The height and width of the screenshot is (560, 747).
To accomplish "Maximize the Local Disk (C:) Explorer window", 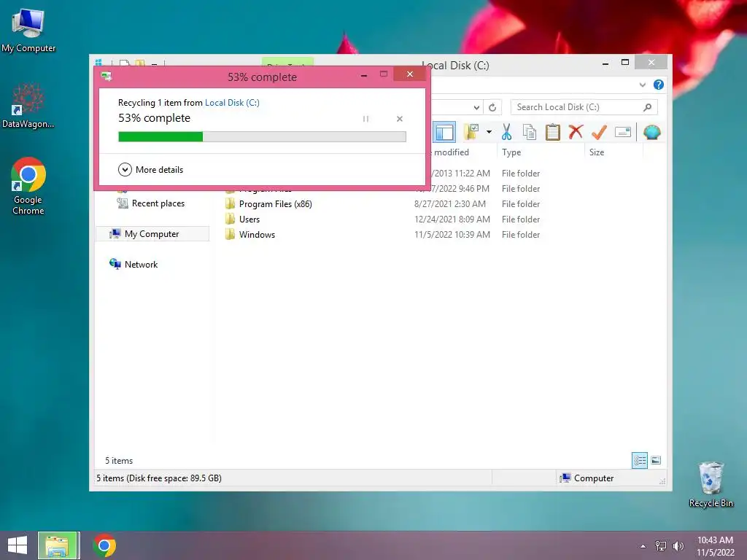I will 625,63.
